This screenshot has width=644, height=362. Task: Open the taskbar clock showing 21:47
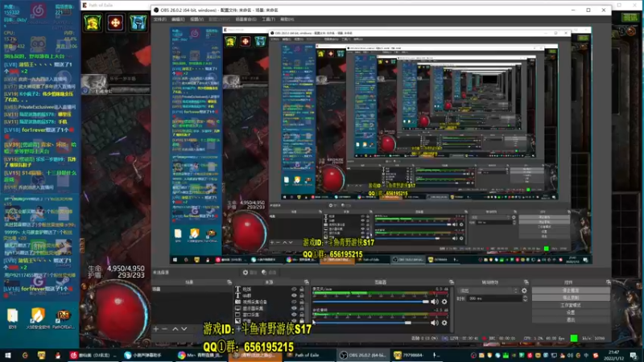(614, 356)
